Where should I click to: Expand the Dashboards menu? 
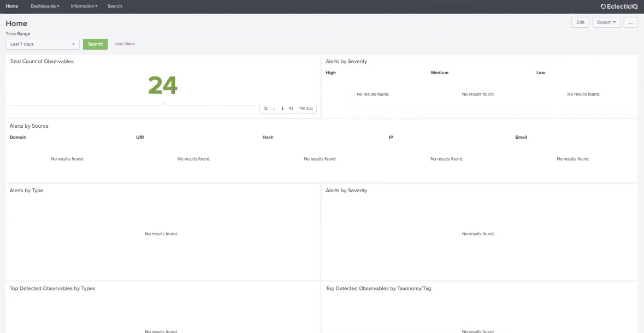point(45,6)
